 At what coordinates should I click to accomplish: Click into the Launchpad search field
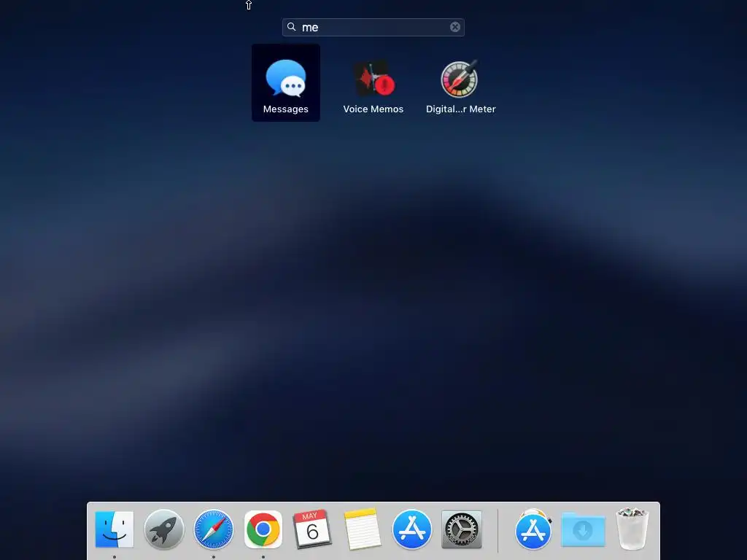373,27
